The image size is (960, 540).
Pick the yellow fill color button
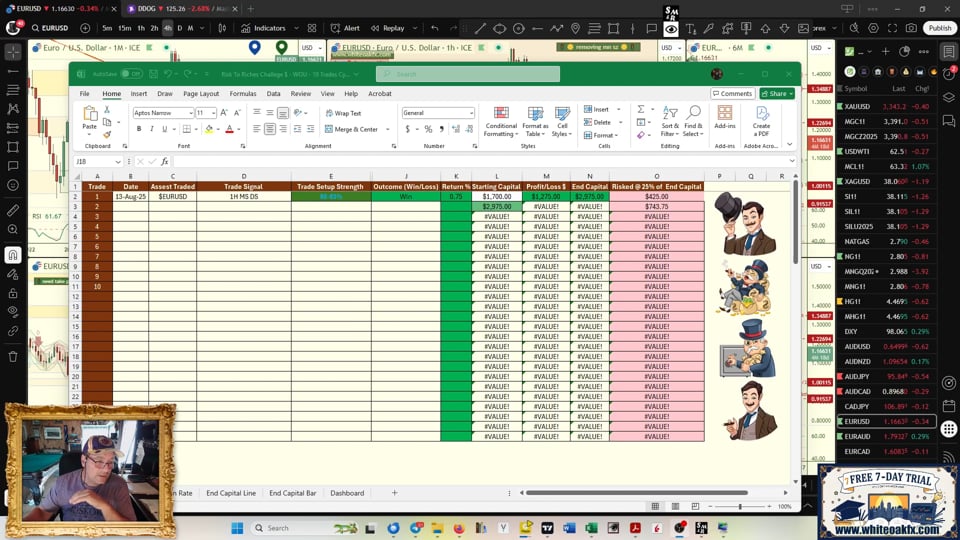tap(209, 129)
